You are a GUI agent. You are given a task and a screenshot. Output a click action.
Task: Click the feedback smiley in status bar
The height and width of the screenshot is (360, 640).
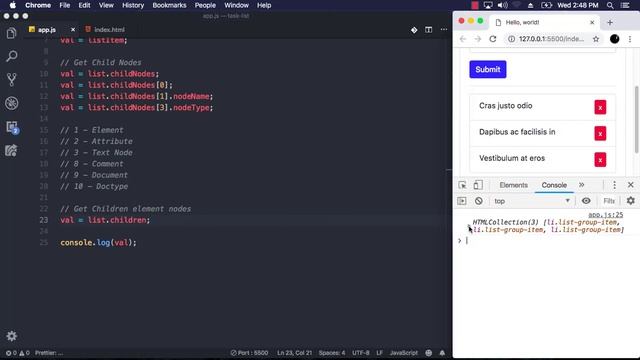point(429,353)
